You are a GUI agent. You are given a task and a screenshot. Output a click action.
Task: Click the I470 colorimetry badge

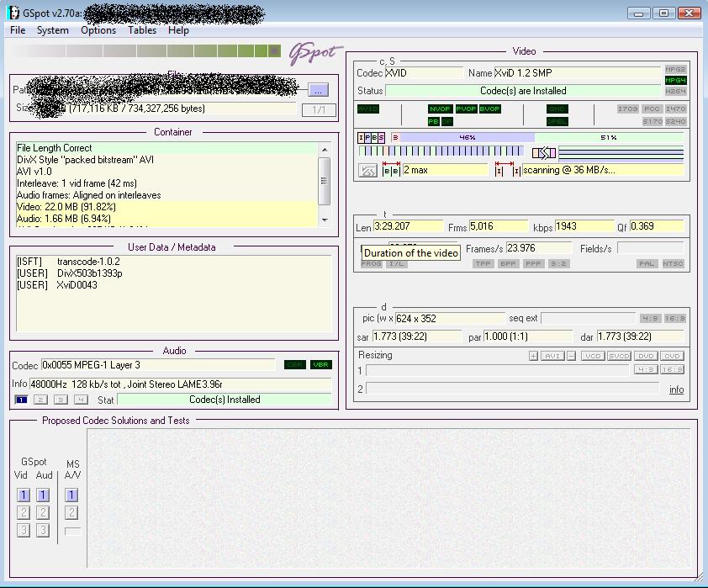(x=675, y=109)
